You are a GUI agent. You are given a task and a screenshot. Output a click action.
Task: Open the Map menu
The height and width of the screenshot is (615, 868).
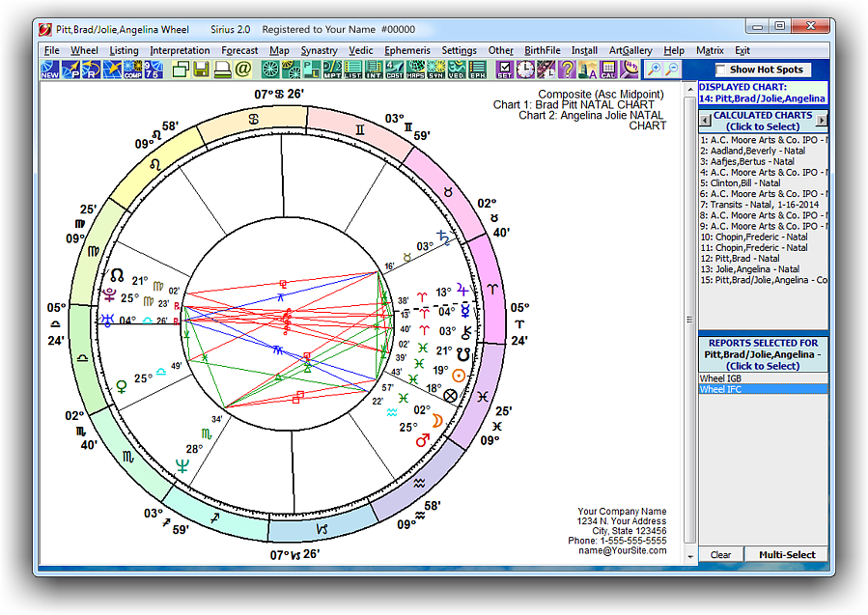pyautogui.click(x=280, y=50)
